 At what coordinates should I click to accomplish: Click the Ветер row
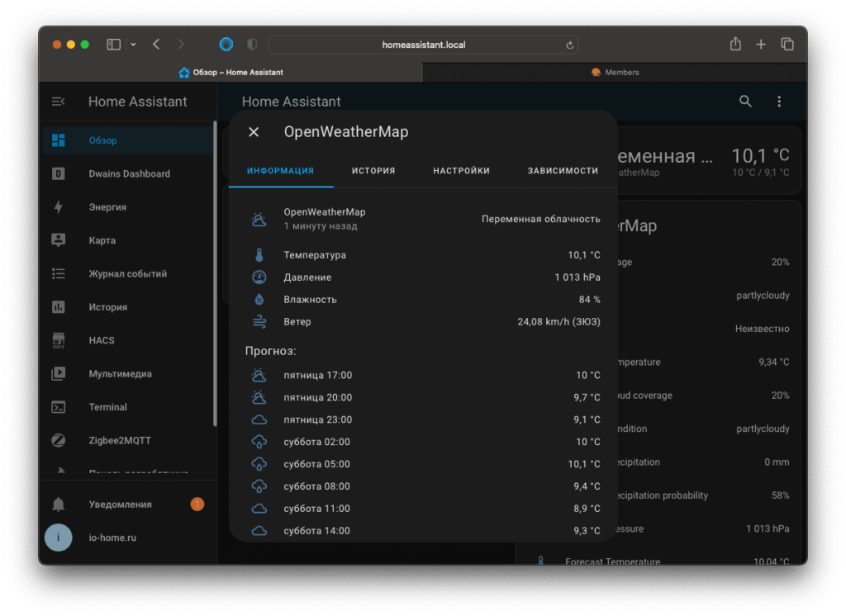423,322
